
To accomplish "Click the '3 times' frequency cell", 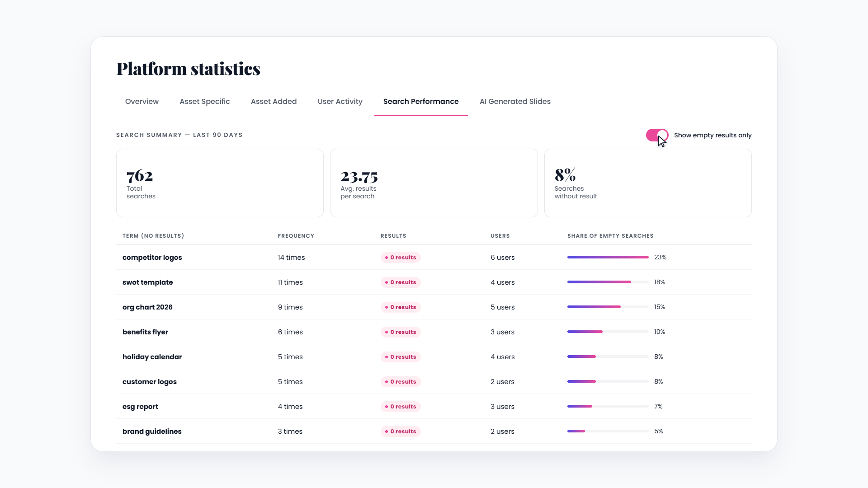I will click(x=290, y=432).
